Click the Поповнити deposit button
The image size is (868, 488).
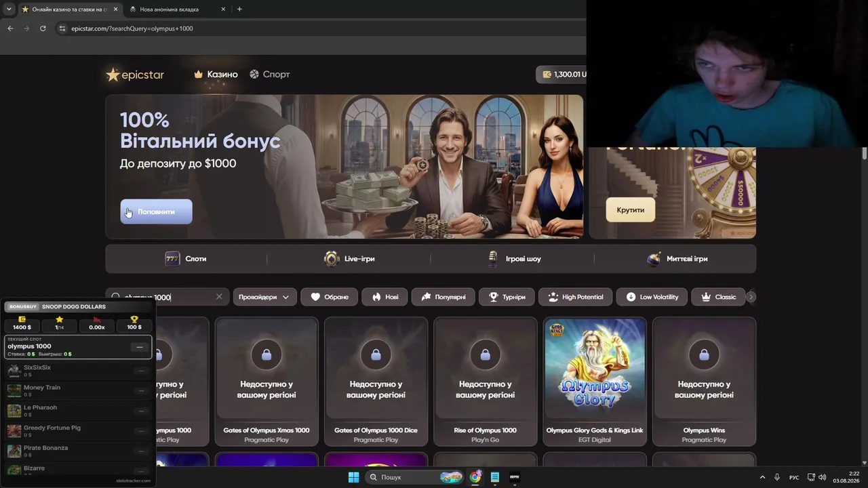(157, 211)
